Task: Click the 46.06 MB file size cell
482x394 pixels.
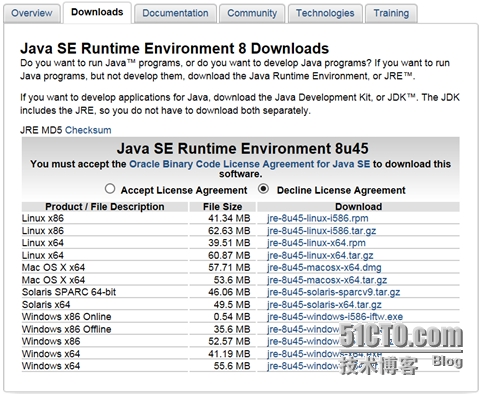Action: pyautogui.click(x=229, y=292)
